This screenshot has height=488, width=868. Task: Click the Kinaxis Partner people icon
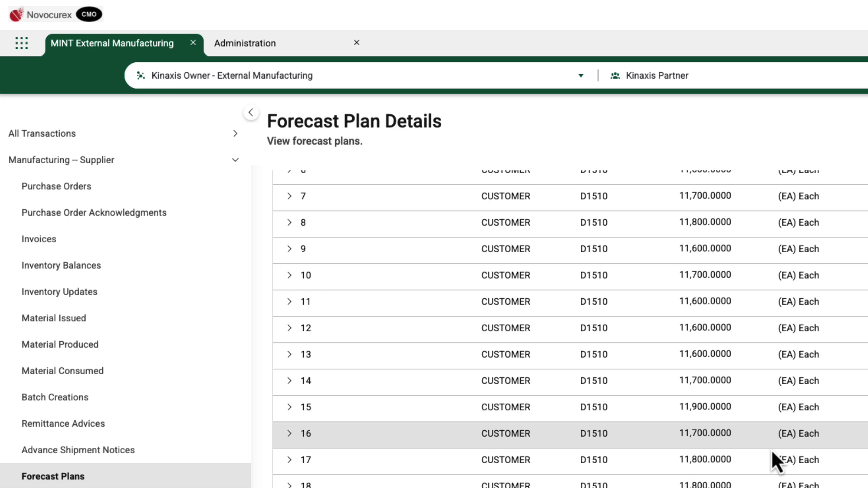(615, 75)
